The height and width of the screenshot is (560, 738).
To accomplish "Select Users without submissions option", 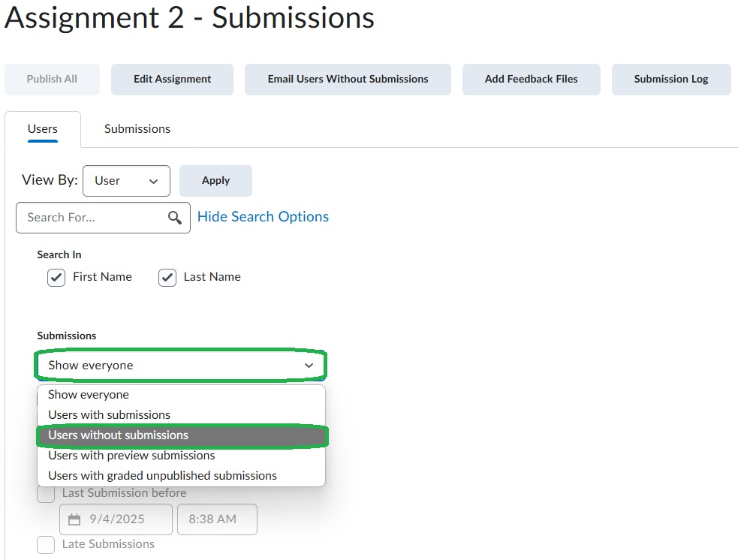I will 180,435.
